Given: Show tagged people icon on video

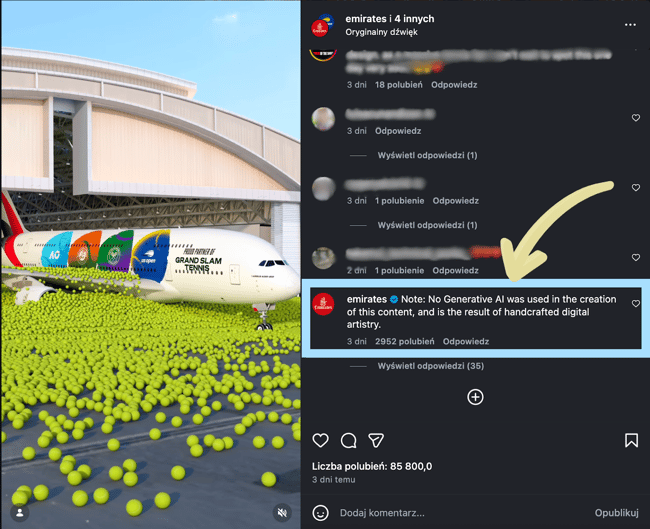Looking at the screenshot, I should (19, 513).
